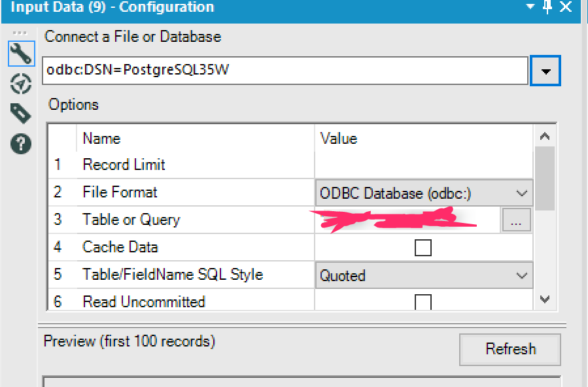Screen dimensions: 588x387
Task: Click the options scrollbar thumb
Action: click(x=545, y=178)
